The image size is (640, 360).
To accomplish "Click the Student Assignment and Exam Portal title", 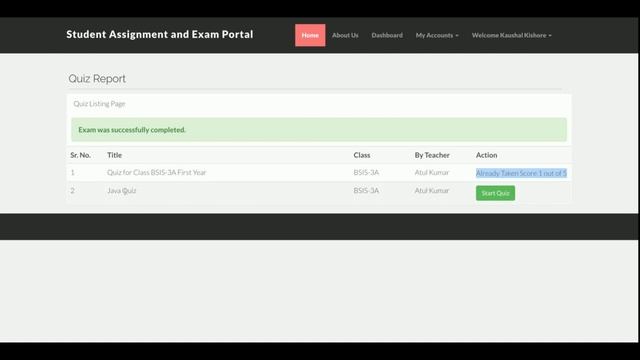I will (160, 34).
